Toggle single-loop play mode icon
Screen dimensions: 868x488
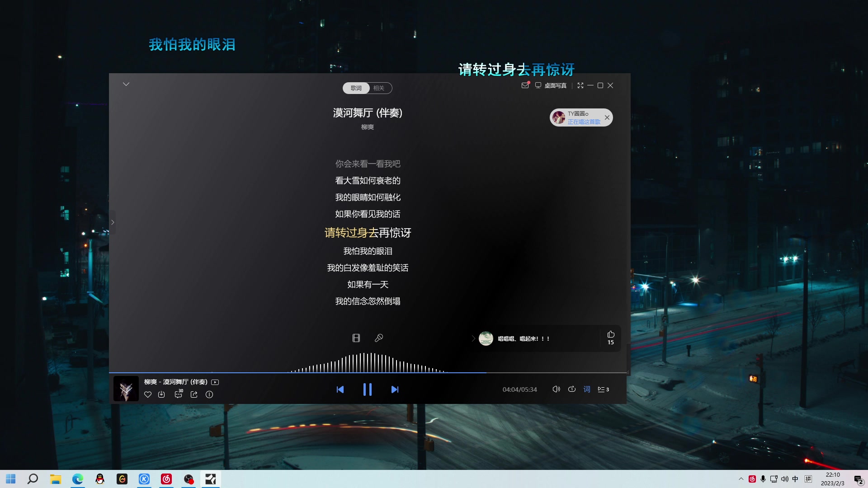click(572, 389)
